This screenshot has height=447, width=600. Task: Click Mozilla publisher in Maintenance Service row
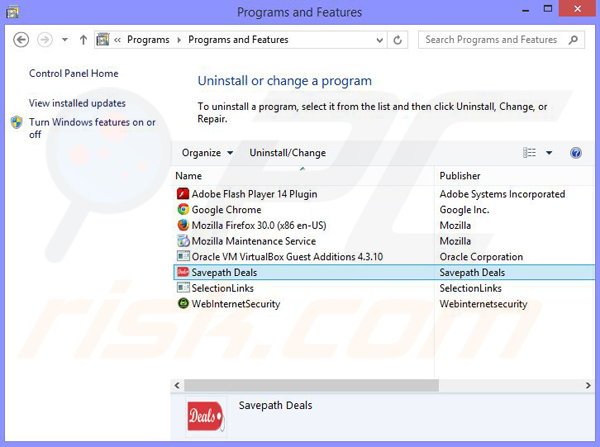coord(455,241)
